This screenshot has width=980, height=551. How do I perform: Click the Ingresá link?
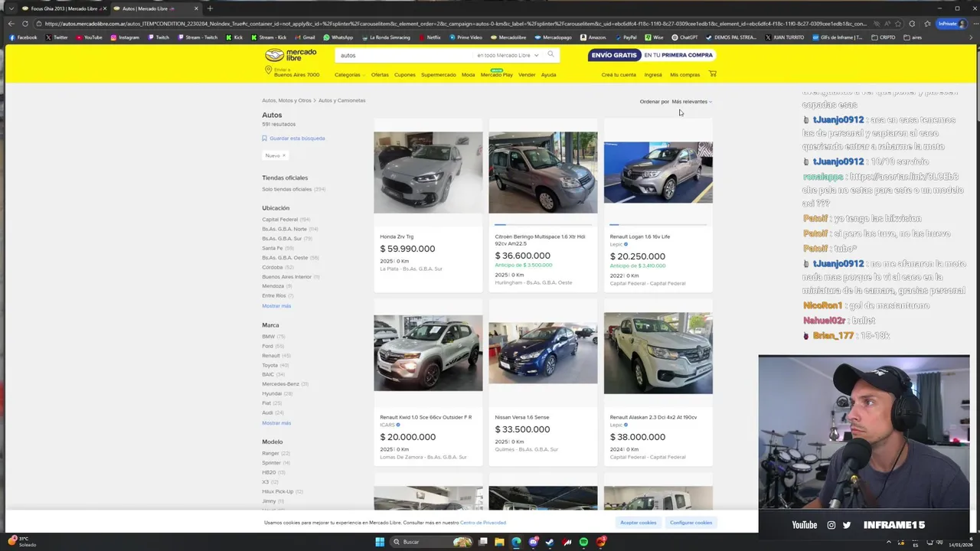click(653, 75)
